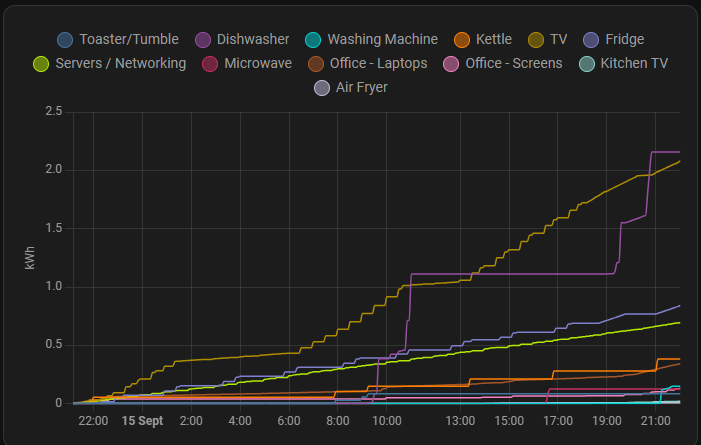Image resolution: width=701 pixels, height=445 pixels.
Task: Click the TV legend color circle
Action: (x=536, y=40)
